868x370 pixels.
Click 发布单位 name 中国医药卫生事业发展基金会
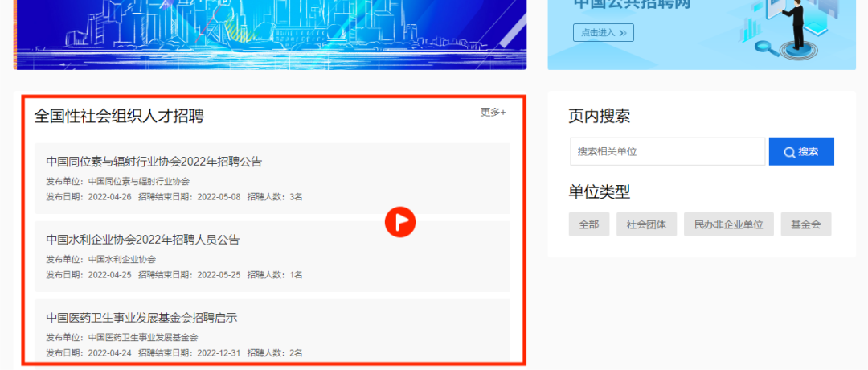[x=143, y=337]
